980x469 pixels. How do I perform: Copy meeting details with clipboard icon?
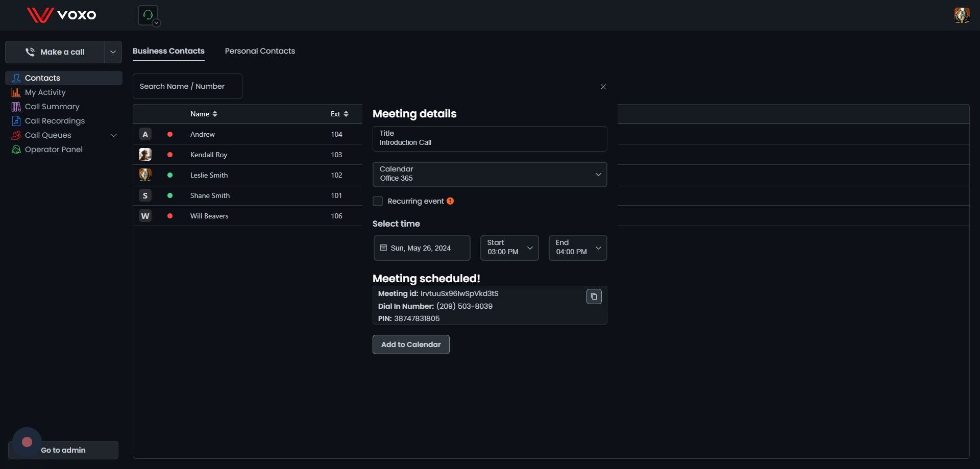coord(594,297)
